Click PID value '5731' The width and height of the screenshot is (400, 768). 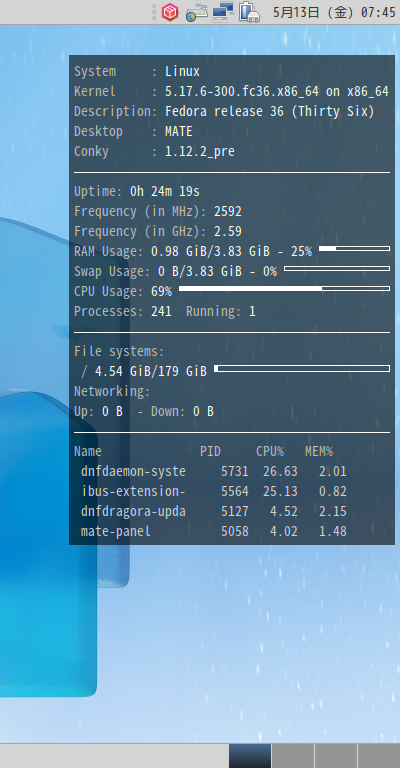coord(235,472)
